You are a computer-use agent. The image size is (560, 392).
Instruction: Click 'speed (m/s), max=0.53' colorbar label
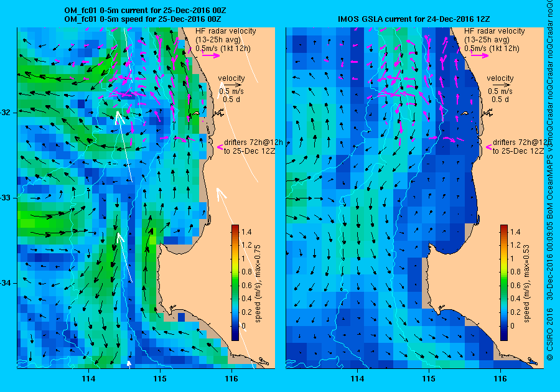[x=526, y=284]
